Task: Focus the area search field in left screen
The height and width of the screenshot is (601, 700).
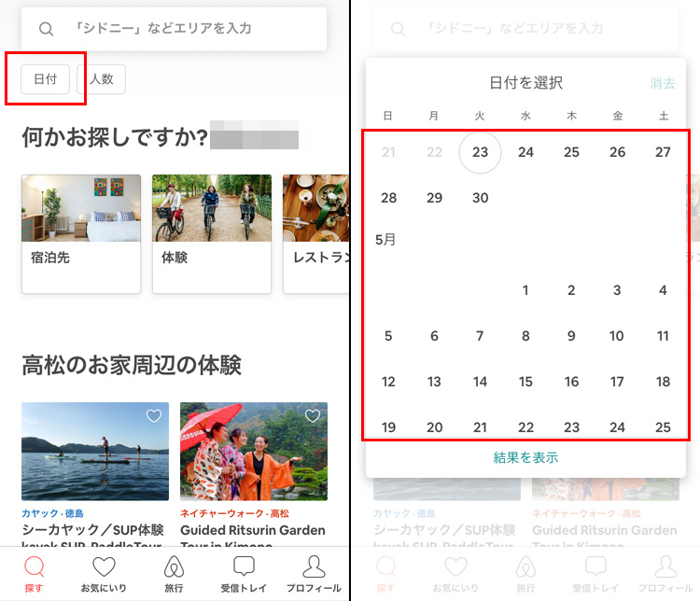Action: point(174,29)
